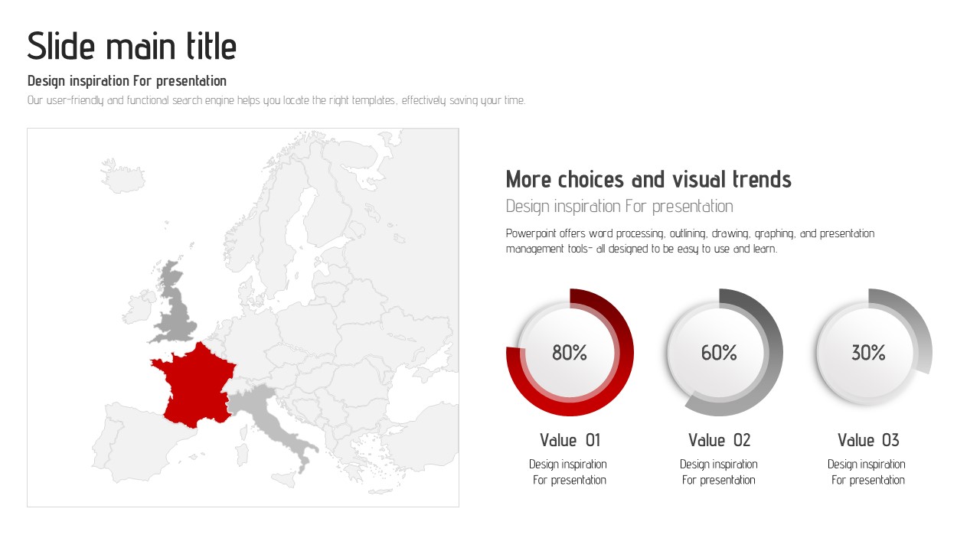Select the "Value 03" label
The image size is (980, 551).
point(868,440)
